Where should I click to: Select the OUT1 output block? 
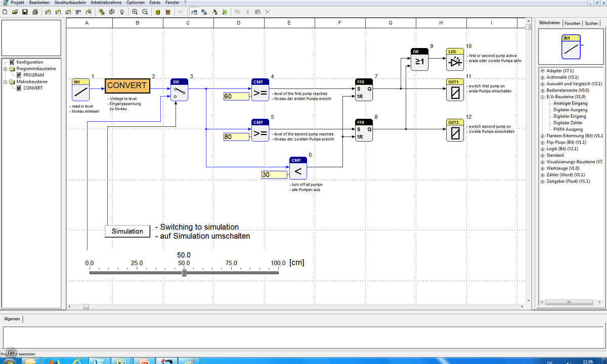455,90
